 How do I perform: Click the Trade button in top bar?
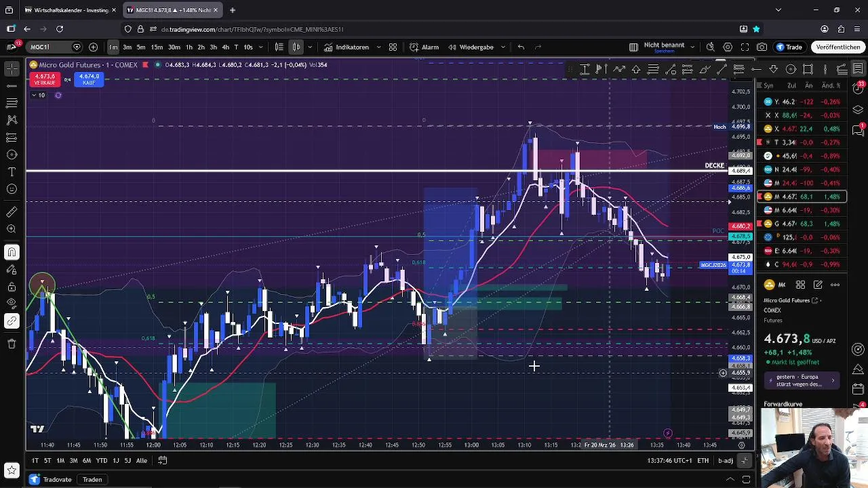tap(789, 47)
